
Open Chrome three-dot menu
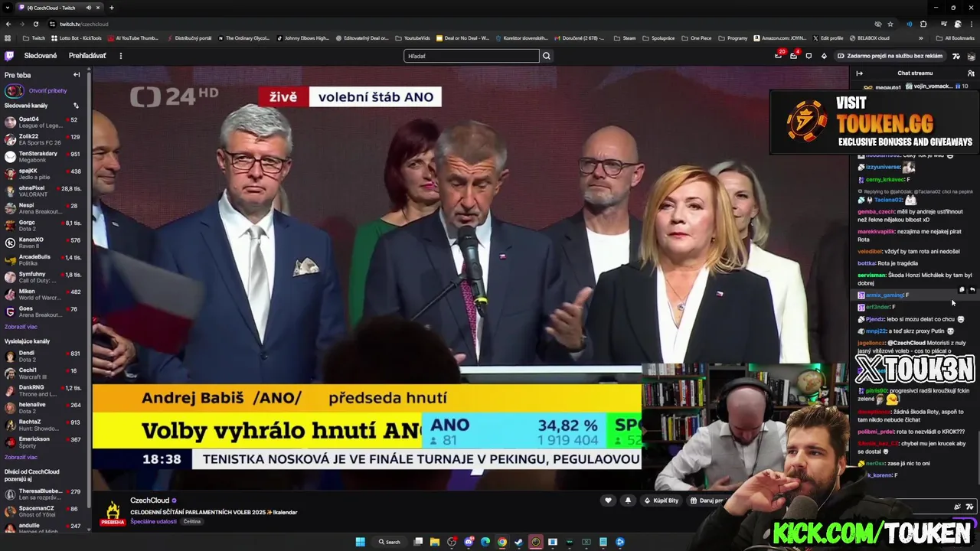(x=971, y=24)
